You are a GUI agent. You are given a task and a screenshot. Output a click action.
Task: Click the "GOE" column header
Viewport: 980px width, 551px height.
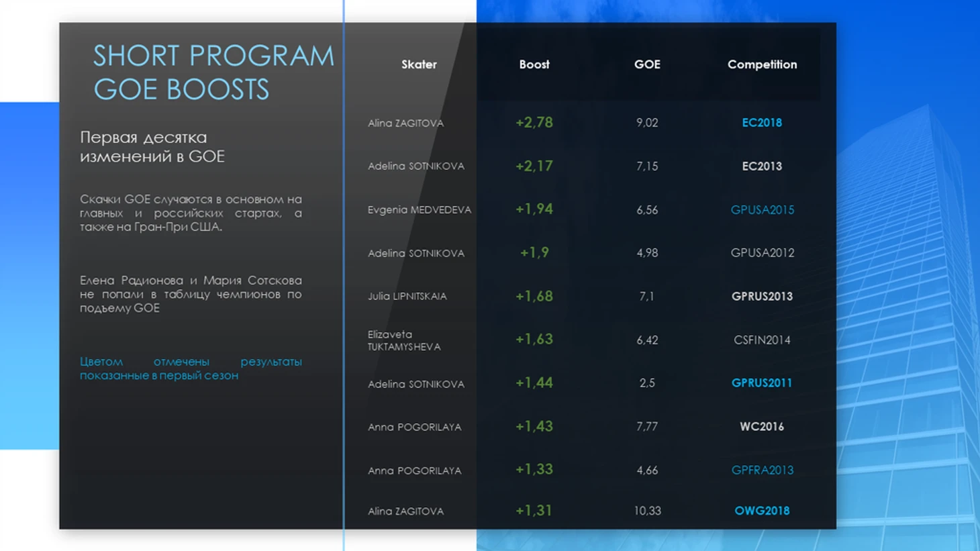click(647, 64)
